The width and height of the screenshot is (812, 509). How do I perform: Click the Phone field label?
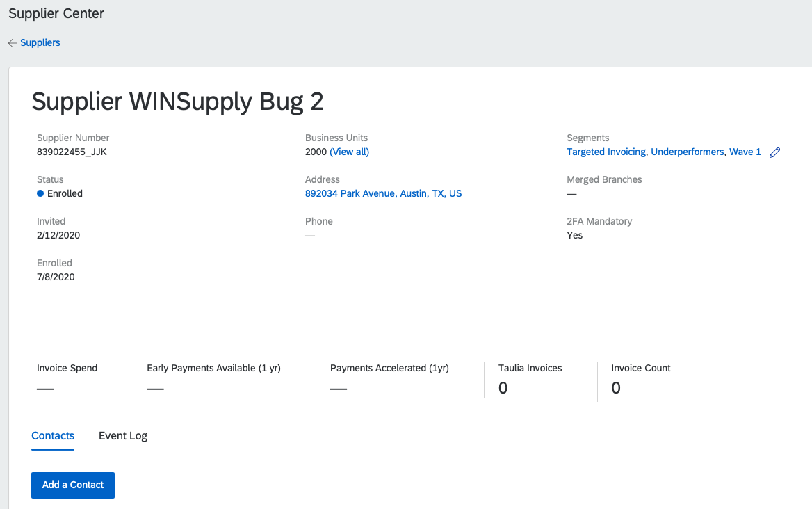(319, 221)
